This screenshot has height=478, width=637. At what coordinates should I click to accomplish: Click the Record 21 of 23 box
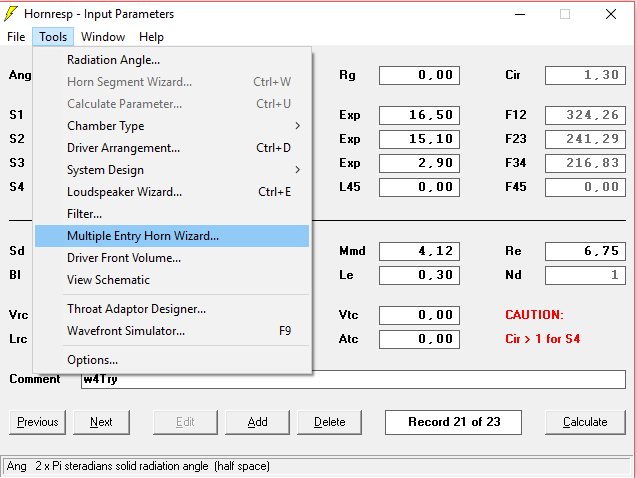(453, 422)
